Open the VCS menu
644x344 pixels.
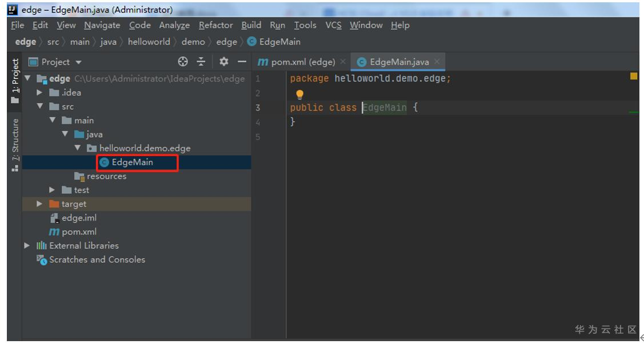[x=334, y=26]
